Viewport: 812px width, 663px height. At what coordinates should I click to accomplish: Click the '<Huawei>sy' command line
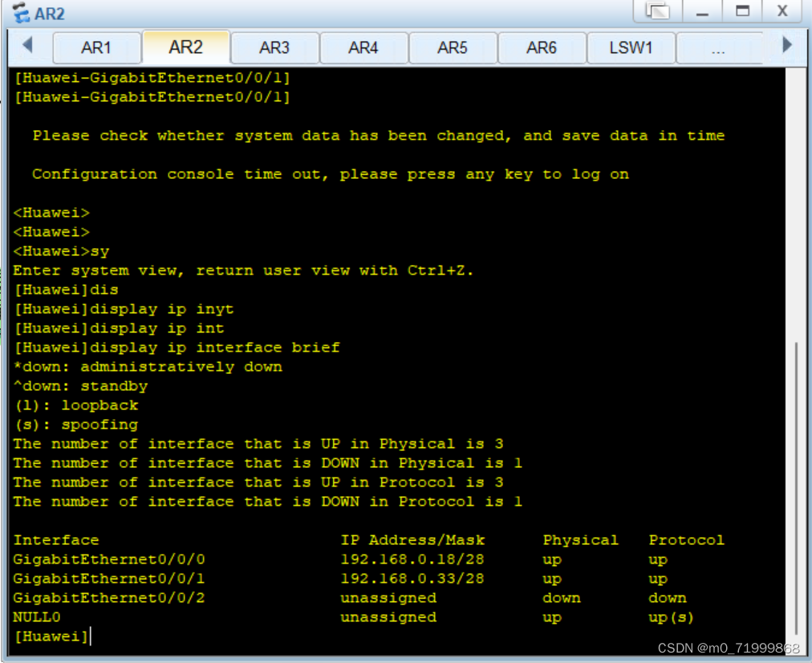pyautogui.click(x=61, y=251)
